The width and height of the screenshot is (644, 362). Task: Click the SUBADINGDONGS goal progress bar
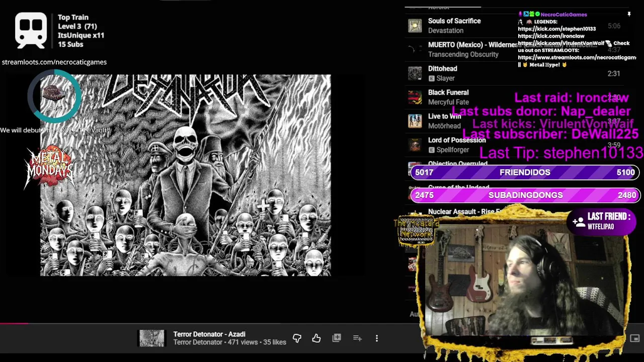[x=525, y=195]
